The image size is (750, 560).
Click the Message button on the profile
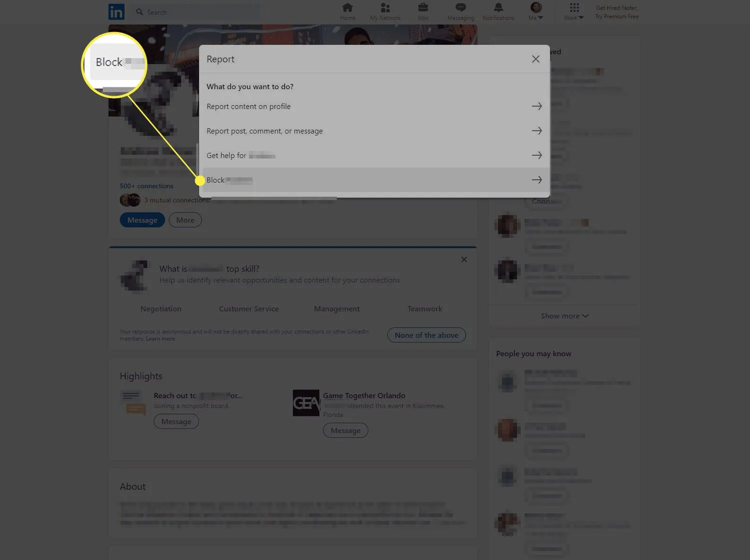click(142, 220)
